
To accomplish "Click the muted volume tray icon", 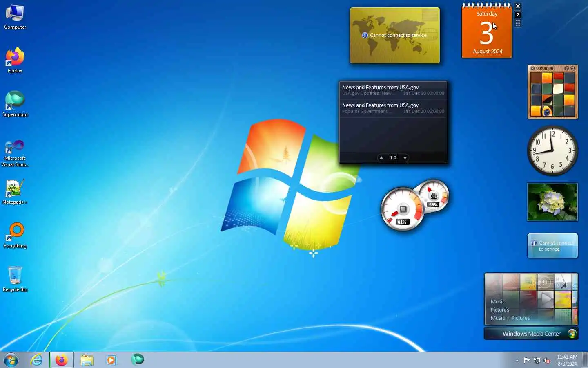I will (x=547, y=361).
